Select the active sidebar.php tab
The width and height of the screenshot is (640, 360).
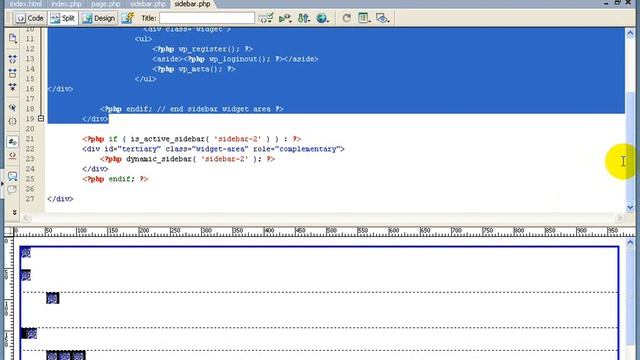(192, 4)
